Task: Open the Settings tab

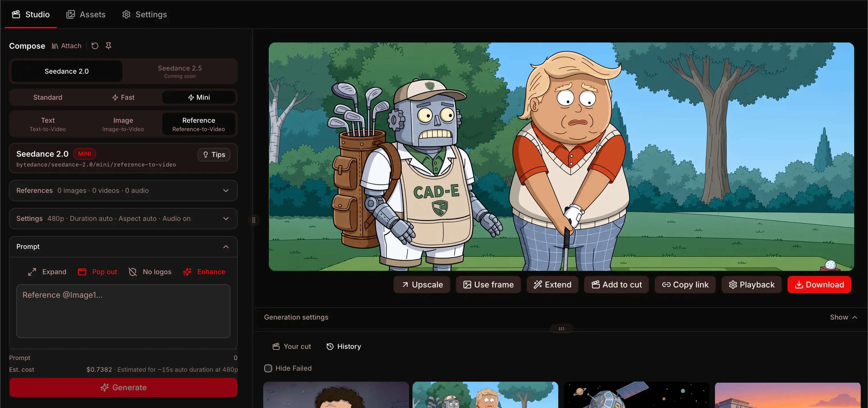Action: pos(145,14)
